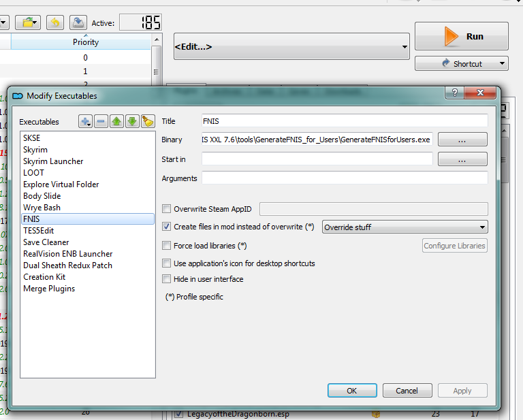Viewport: 523px width, 420px height.
Task: Open the Shortcut dropdown menu
Action: point(461,63)
